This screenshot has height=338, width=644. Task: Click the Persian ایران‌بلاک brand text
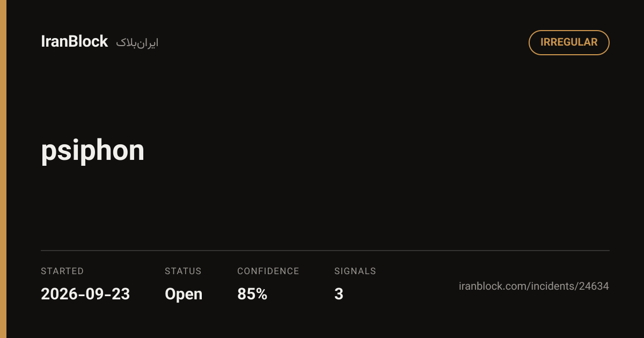(x=137, y=43)
